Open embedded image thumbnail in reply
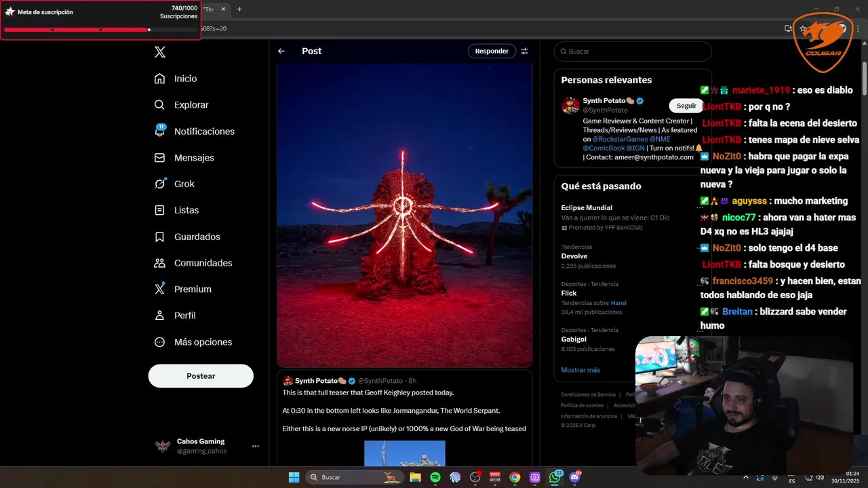This screenshot has width=868, height=488. tap(405, 453)
